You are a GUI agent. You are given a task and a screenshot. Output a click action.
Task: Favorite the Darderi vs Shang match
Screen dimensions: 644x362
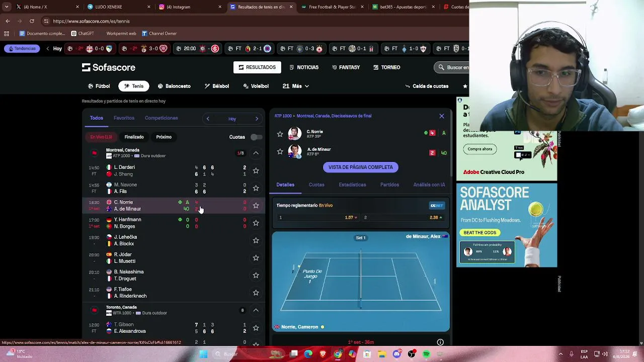[256, 170]
